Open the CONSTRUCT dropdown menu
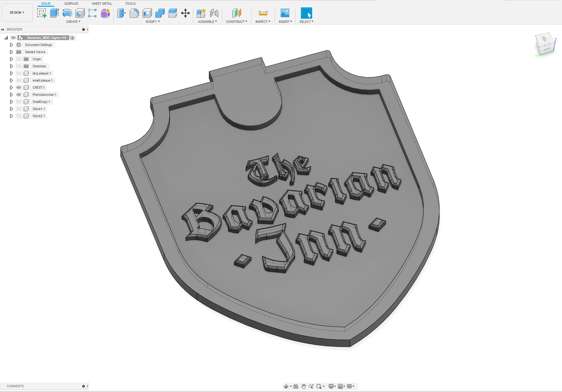 click(x=236, y=22)
